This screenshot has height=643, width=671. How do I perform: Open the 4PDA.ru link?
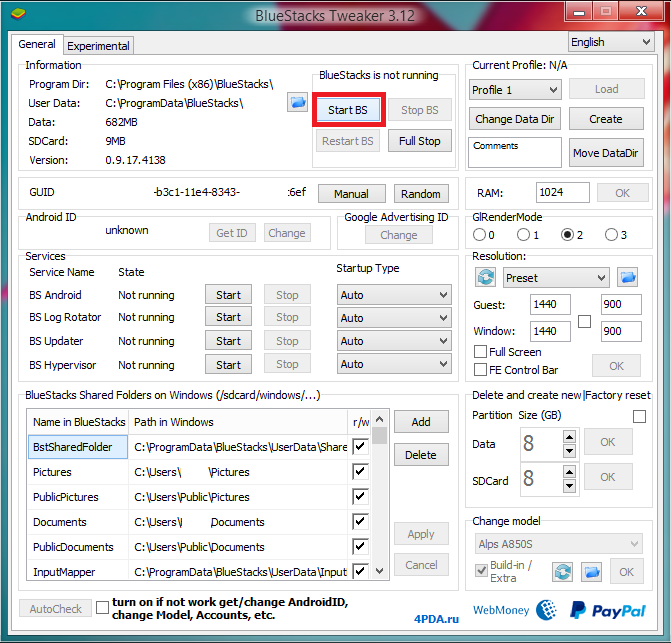pyautogui.click(x=436, y=619)
